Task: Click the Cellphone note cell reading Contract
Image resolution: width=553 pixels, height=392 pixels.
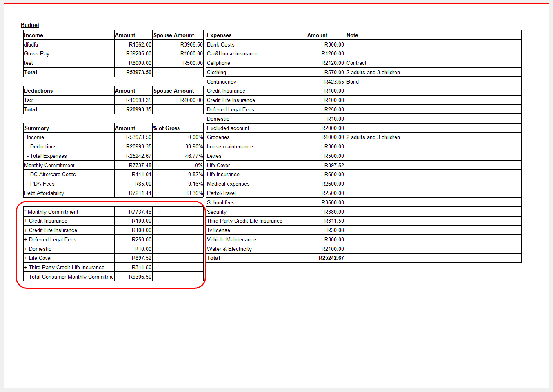Action: (356, 63)
